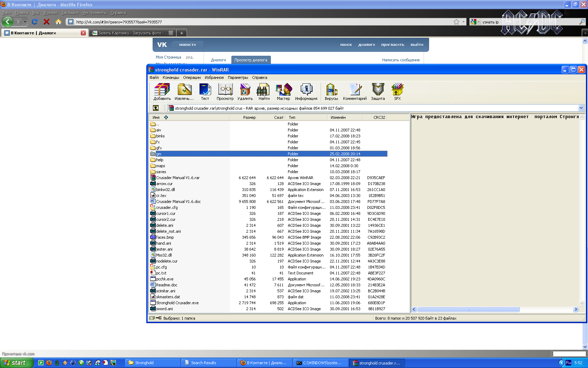
Task: Bookmark this page with the star icon
Action: tap(456, 22)
